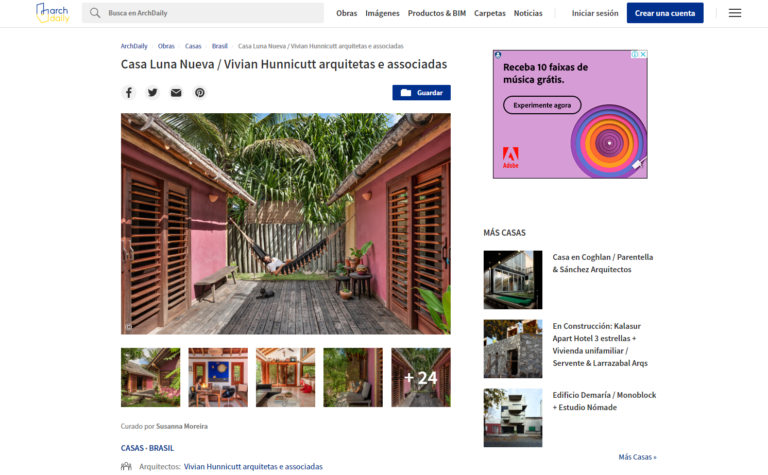This screenshot has width=768, height=475.
Task: Share article on Facebook
Action: (128, 92)
